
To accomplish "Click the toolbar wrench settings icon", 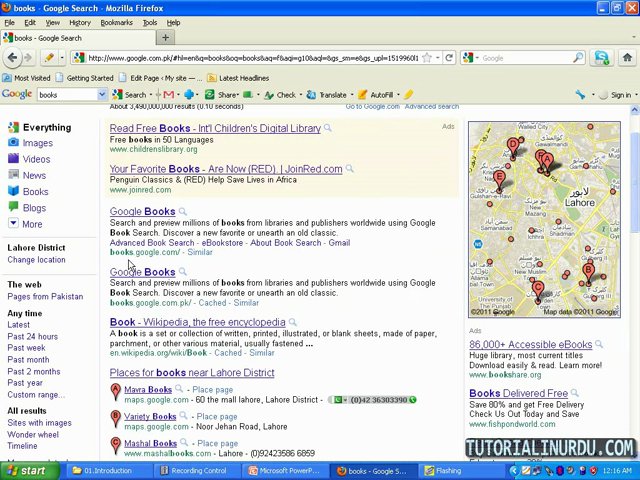I will (x=580, y=95).
